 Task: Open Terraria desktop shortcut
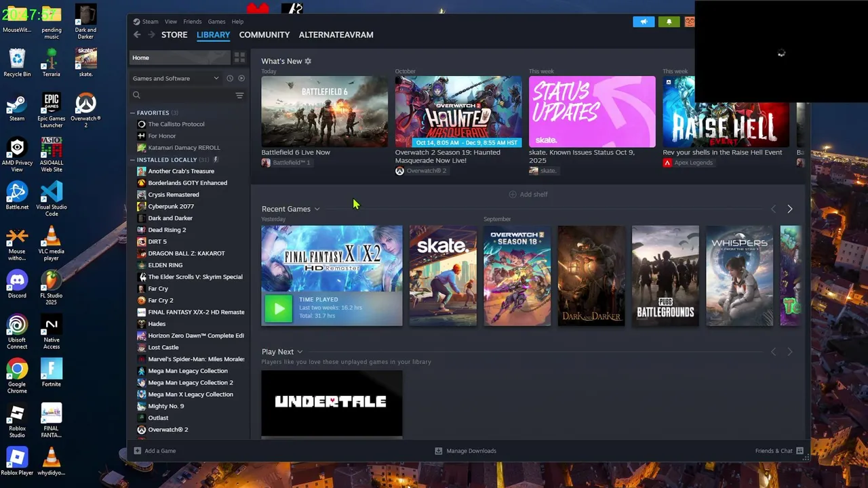[x=52, y=62]
